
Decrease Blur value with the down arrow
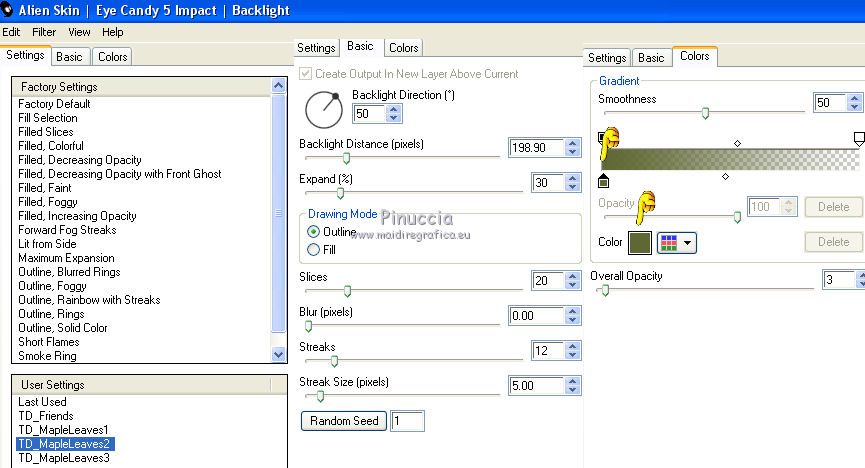coord(573,320)
